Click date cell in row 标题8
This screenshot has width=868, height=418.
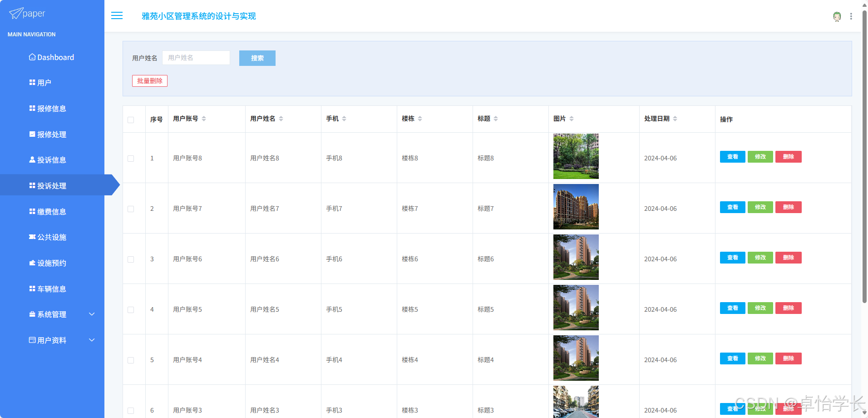[x=661, y=158]
